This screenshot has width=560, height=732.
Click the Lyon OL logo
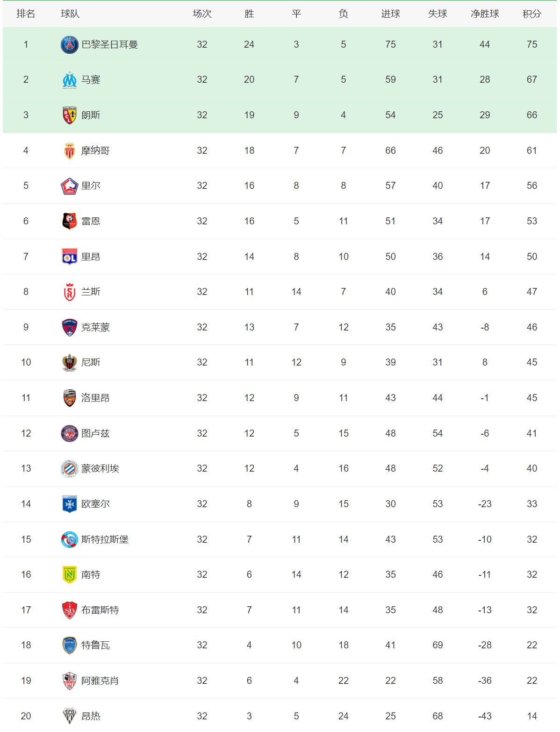click(70, 257)
